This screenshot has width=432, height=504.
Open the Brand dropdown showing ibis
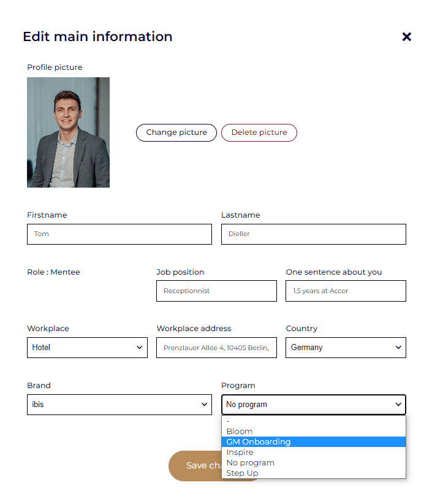pyautogui.click(x=119, y=405)
